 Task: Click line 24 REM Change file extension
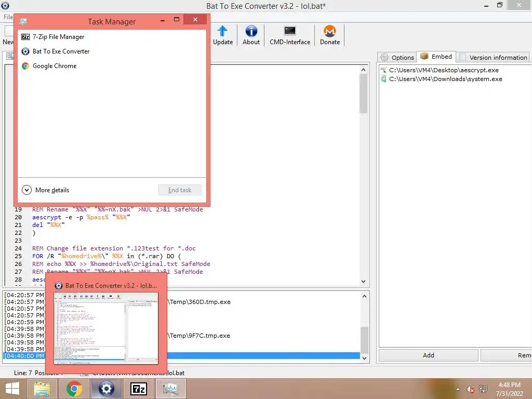pyautogui.click(x=114, y=248)
